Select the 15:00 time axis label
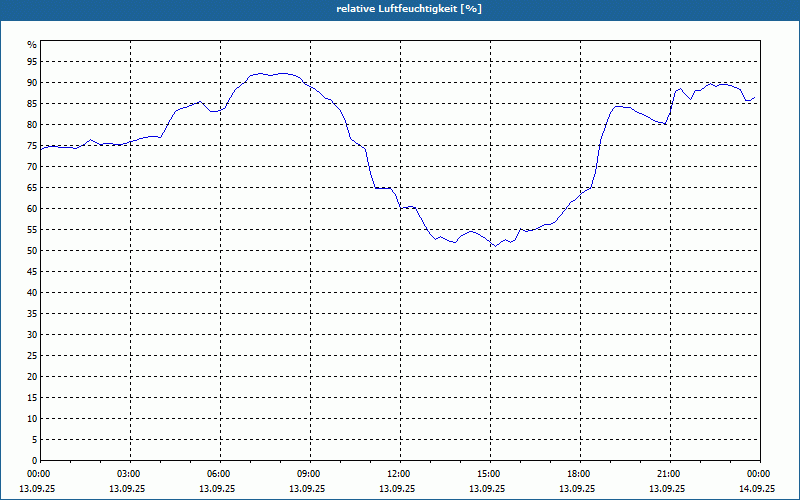The height and width of the screenshot is (500, 800). click(x=490, y=474)
